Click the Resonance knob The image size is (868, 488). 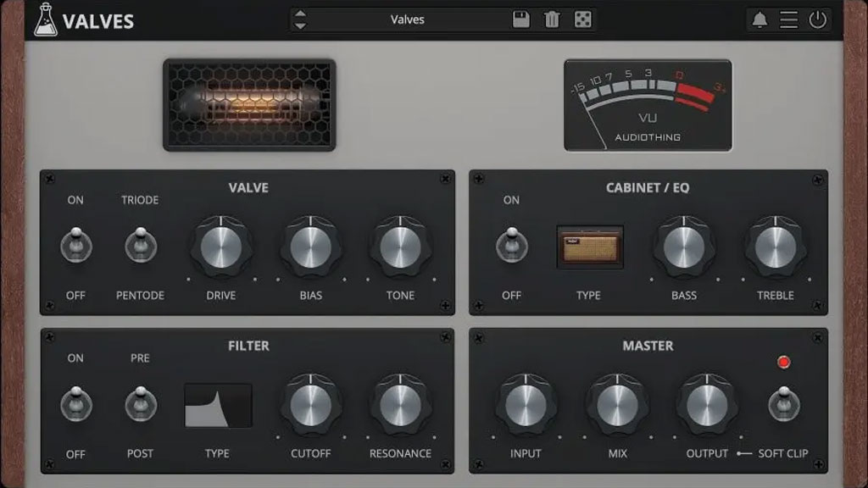(400, 405)
